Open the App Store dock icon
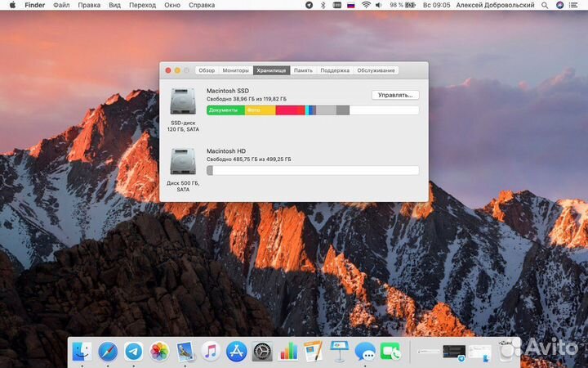This screenshot has width=588, height=368. 236,352
